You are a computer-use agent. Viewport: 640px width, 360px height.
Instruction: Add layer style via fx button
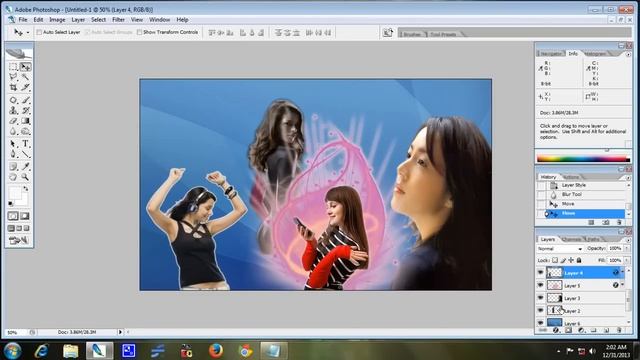point(556,330)
